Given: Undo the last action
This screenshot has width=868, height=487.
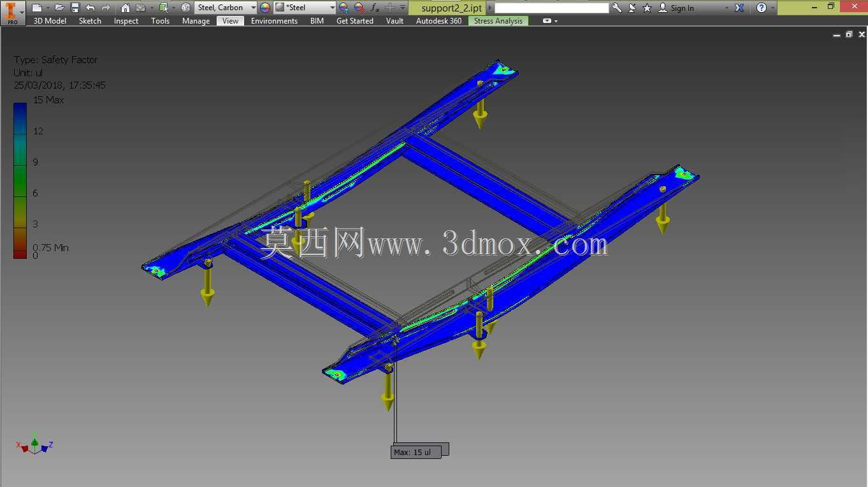Looking at the screenshot, I should coord(90,8).
